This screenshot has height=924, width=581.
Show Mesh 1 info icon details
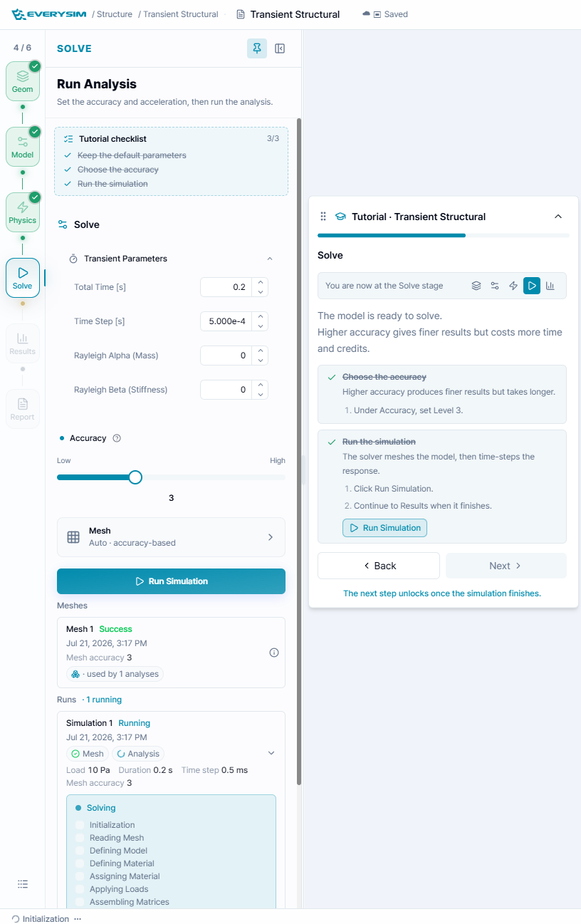274,653
